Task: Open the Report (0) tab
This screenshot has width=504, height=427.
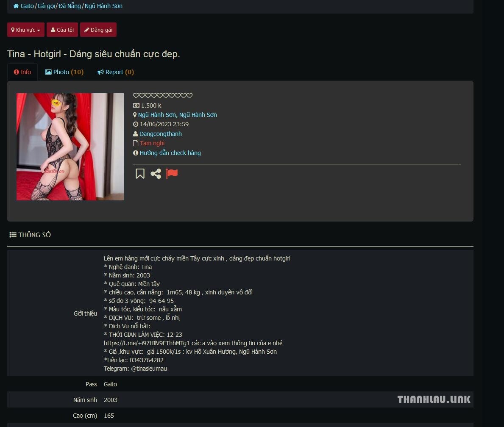Action: tap(116, 72)
